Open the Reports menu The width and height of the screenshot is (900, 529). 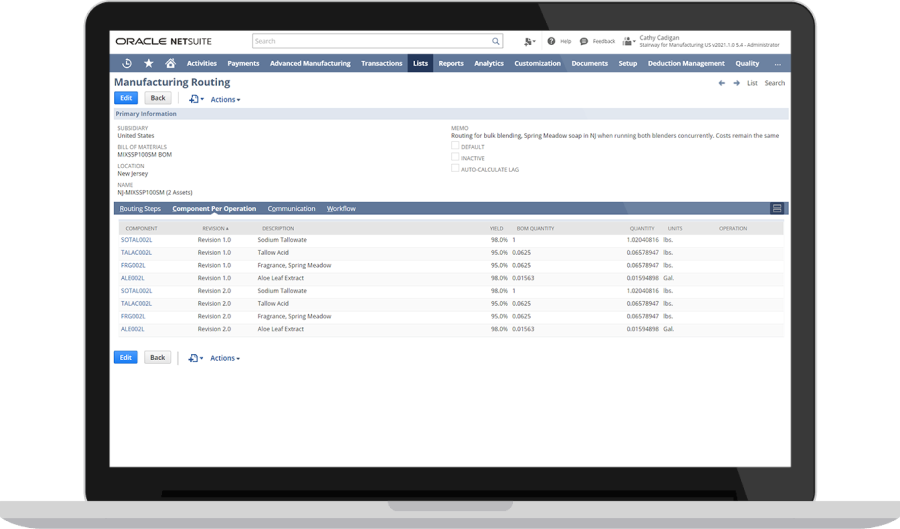click(451, 64)
